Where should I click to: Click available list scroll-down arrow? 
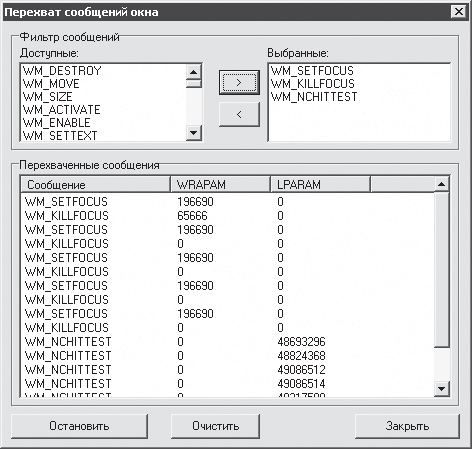pos(194,133)
